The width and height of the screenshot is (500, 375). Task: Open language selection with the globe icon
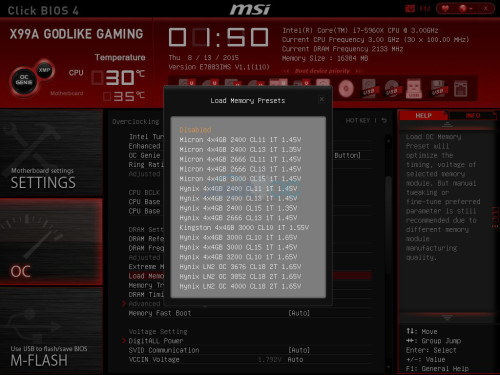tap(463, 8)
